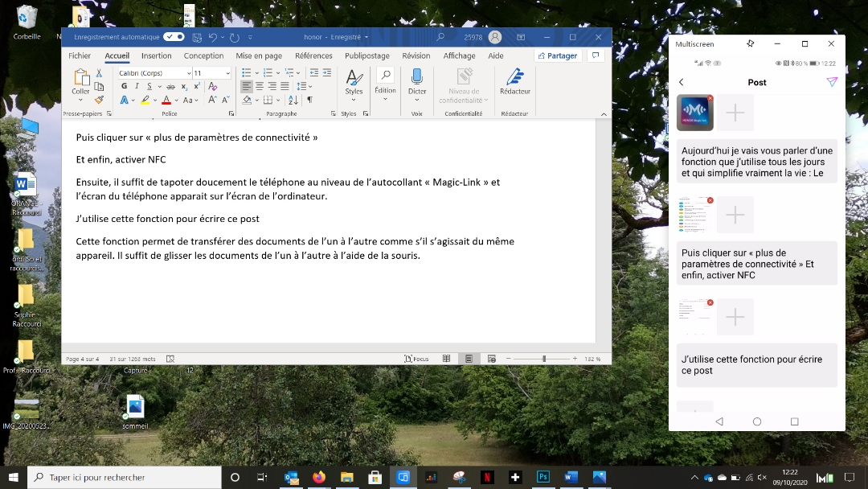
Task: Switch to Focus mode in the status bar
Action: pos(416,359)
